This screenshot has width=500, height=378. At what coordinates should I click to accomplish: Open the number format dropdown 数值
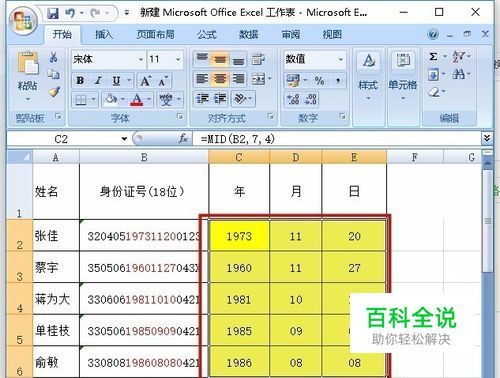point(340,59)
